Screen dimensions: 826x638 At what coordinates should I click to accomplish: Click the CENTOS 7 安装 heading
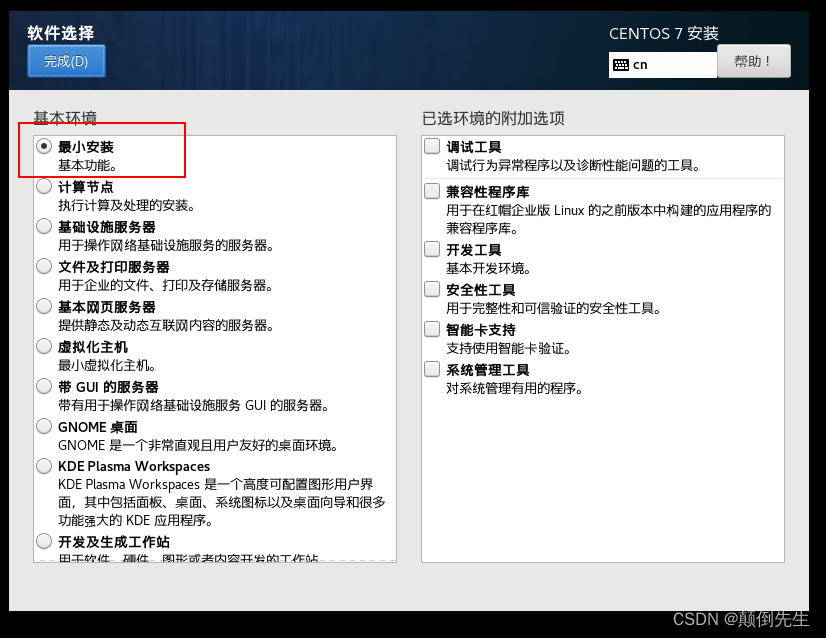tap(664, 34)
